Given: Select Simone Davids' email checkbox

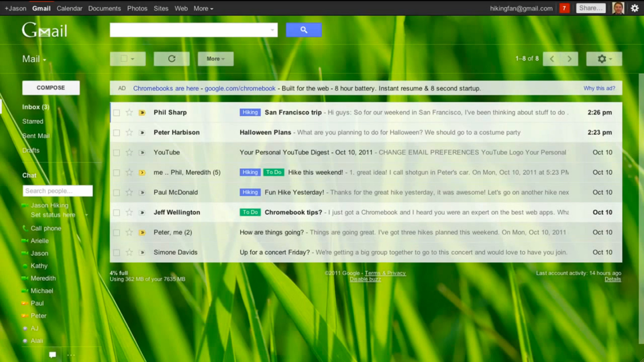Looking at the screenshot, I should tap(116, 252).
